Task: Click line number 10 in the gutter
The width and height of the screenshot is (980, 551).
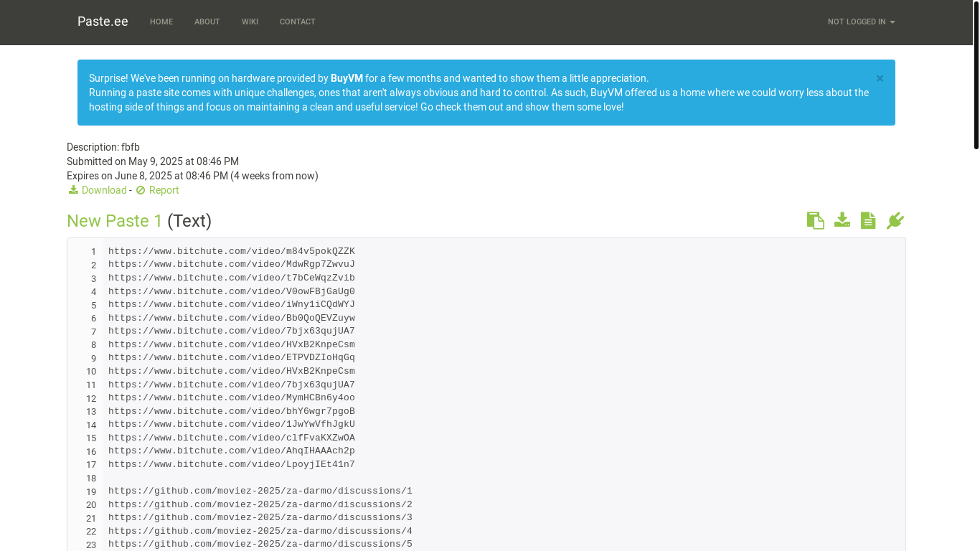Action: click(x=91, y=372)
